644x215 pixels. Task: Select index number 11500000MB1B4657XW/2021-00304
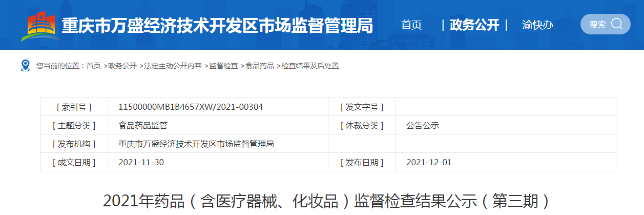[191, 107]
